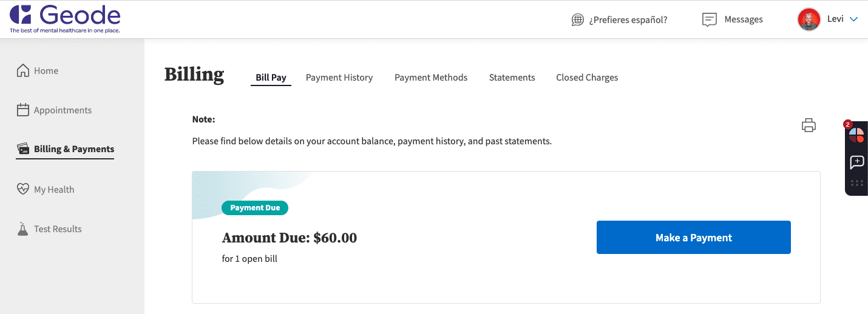Go to the Statements tab
Screen dimensions: 868x314
tap(512, 78)
